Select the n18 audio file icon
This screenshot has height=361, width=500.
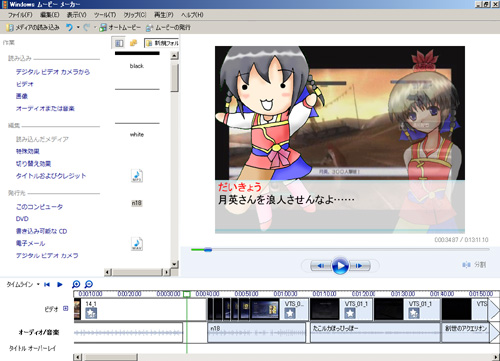[x=137, y=176]
